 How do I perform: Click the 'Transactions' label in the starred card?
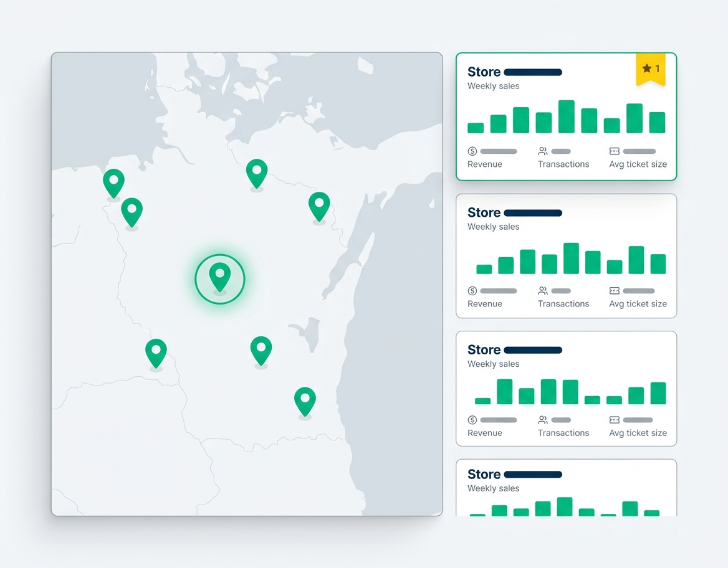[x=563, y=164]
